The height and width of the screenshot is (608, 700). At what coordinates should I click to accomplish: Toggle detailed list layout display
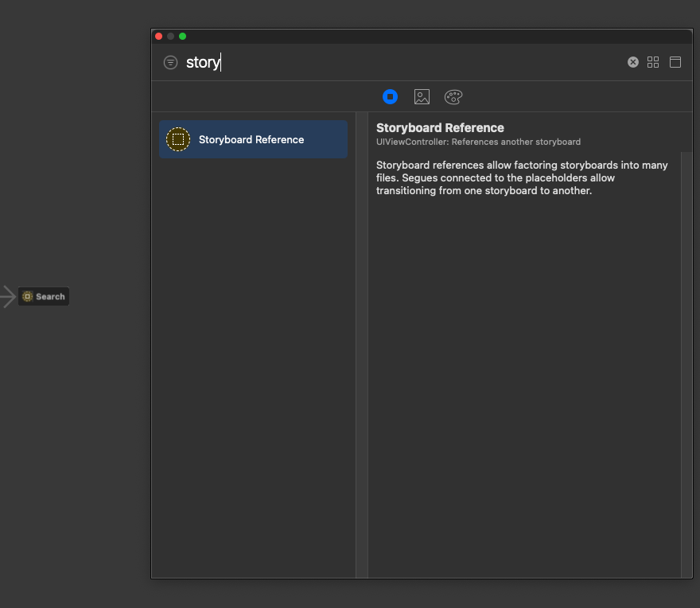coord(675,61)
